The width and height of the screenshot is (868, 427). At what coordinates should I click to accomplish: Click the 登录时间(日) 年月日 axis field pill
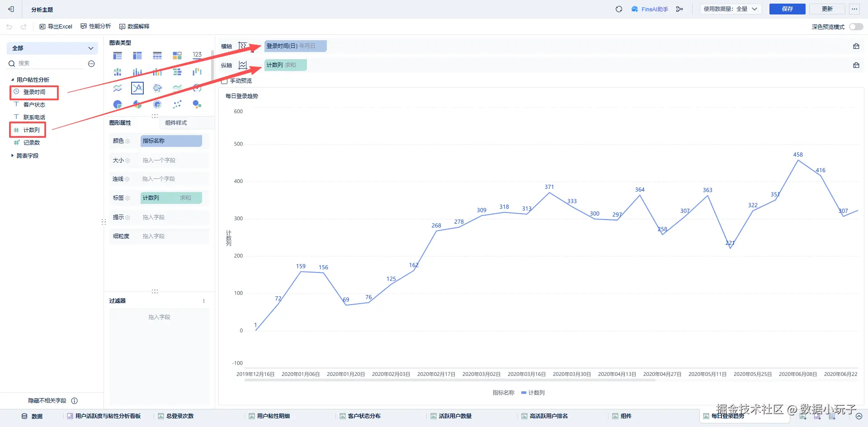tap(295, 46)
